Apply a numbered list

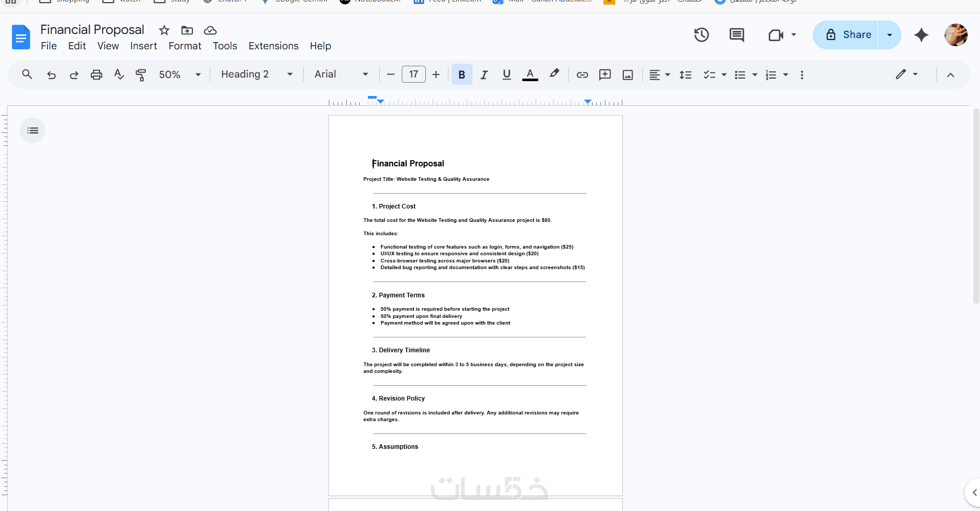(x=771, y=75)
